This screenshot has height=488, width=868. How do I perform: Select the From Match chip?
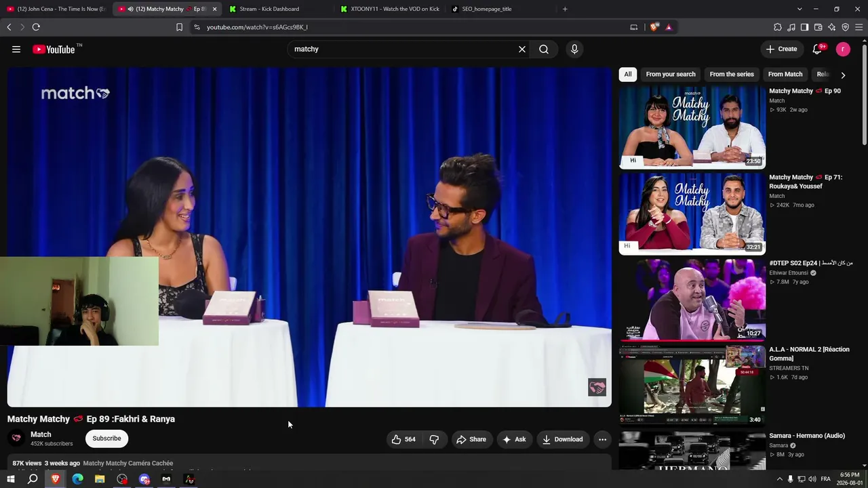(785, 75)
